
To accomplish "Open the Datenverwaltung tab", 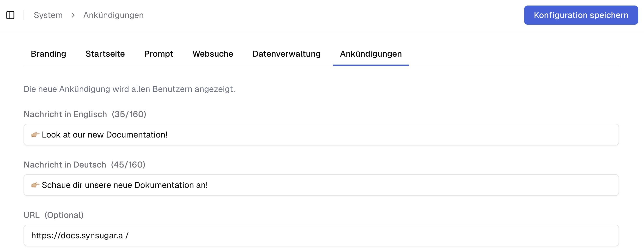I will [286, 54].
